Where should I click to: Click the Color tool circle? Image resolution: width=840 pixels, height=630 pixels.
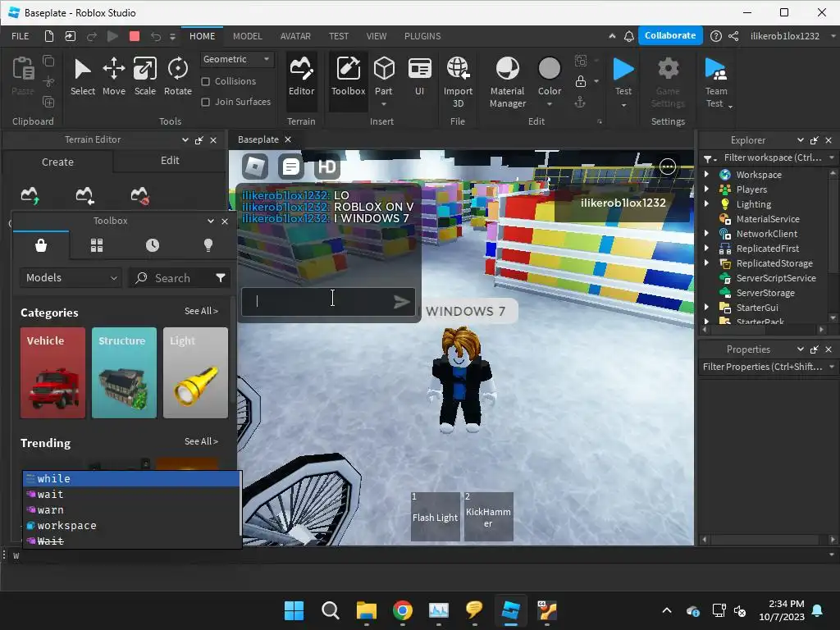click(x=549, y=69)
